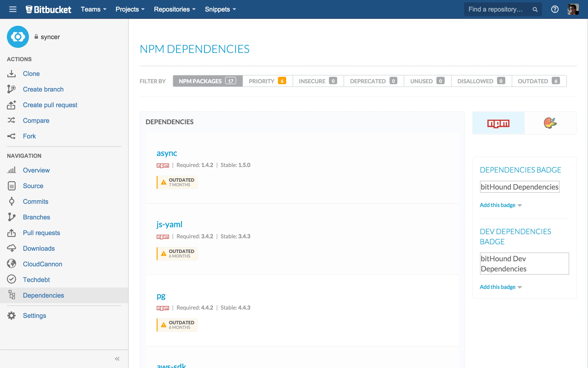The width and height of the screenshot is (588, 368).
Task: Click the bitHound Dev Dependencies badge image
Action: [x=524, y=263]
